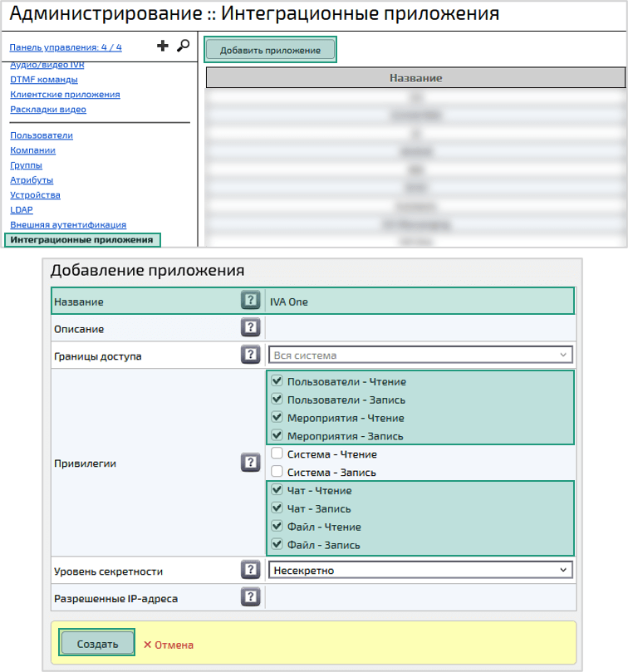Open help icon for Уровень секретности
Screen dimensions: 628x672
pos(250,570)
